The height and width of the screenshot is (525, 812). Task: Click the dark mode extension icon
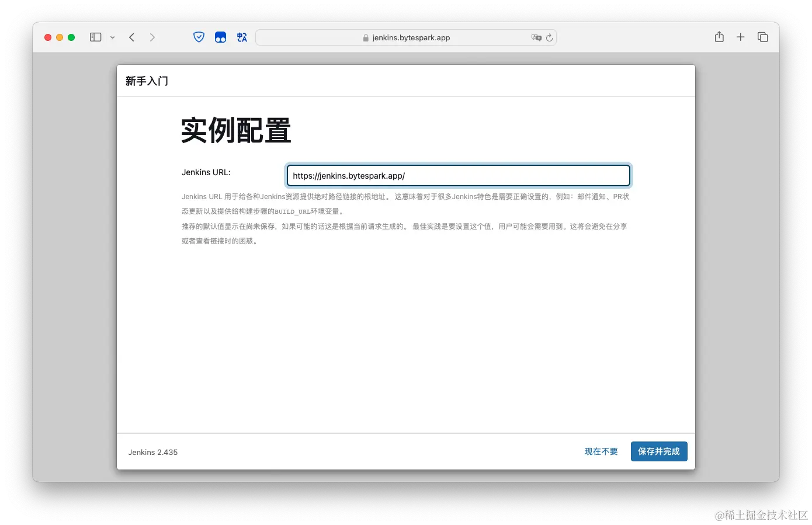click(220, 37)
